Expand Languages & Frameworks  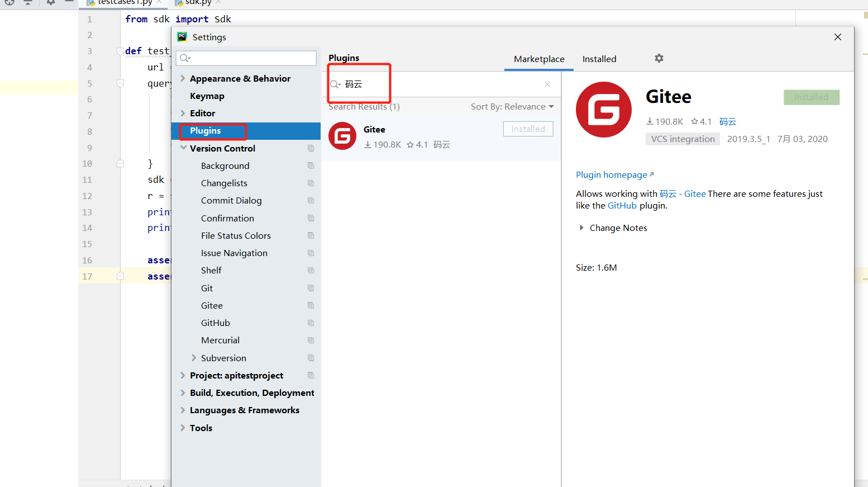pyautogui.click(x=183, y=410)
